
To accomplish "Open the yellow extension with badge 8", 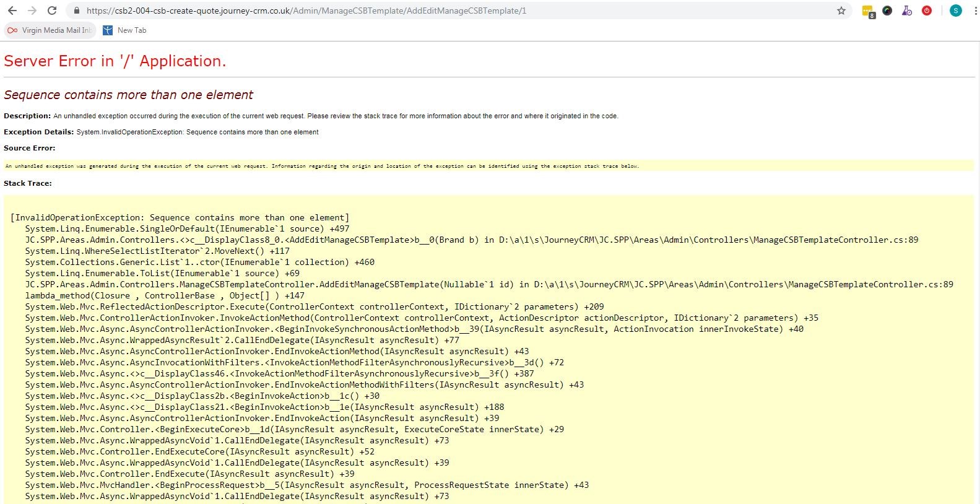I will (x=868, y=11).
